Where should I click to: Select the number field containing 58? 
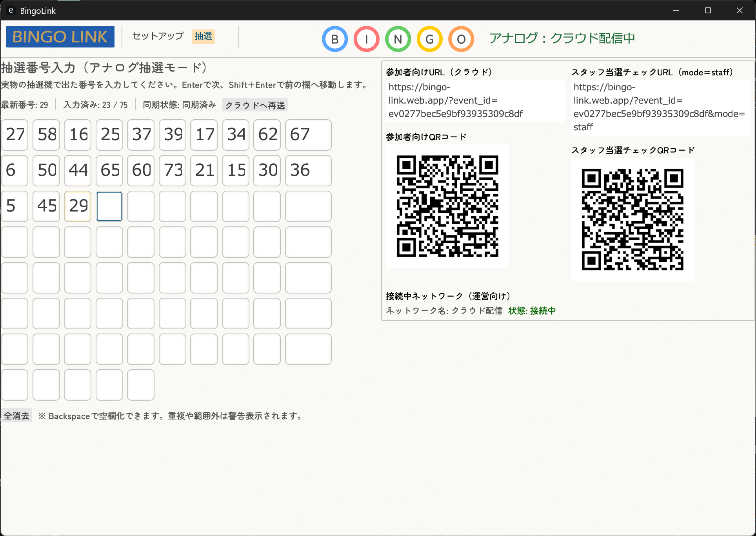point(46,135)
